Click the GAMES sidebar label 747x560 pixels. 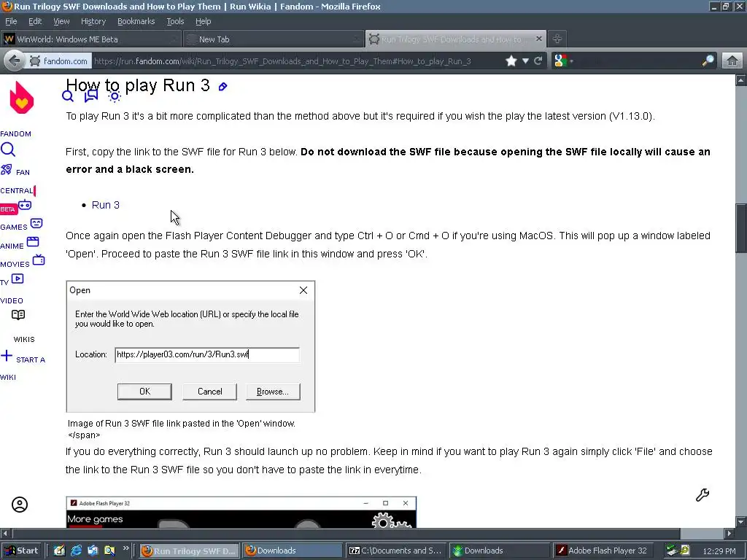(x=14, y=227)
